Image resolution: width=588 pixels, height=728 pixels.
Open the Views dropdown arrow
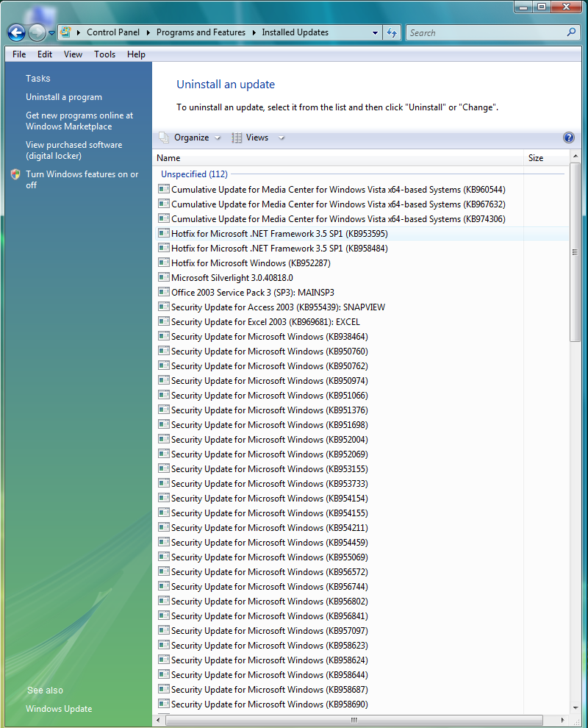(x=282, y=138)
